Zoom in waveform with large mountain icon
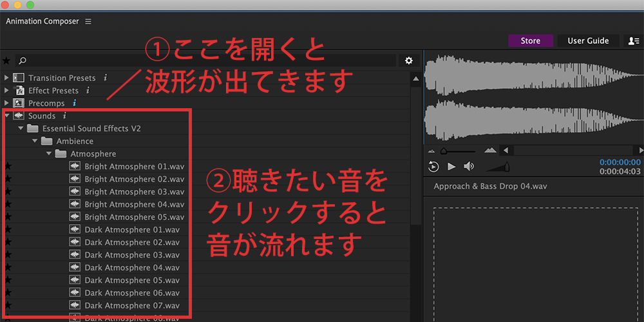 point(490,150)
